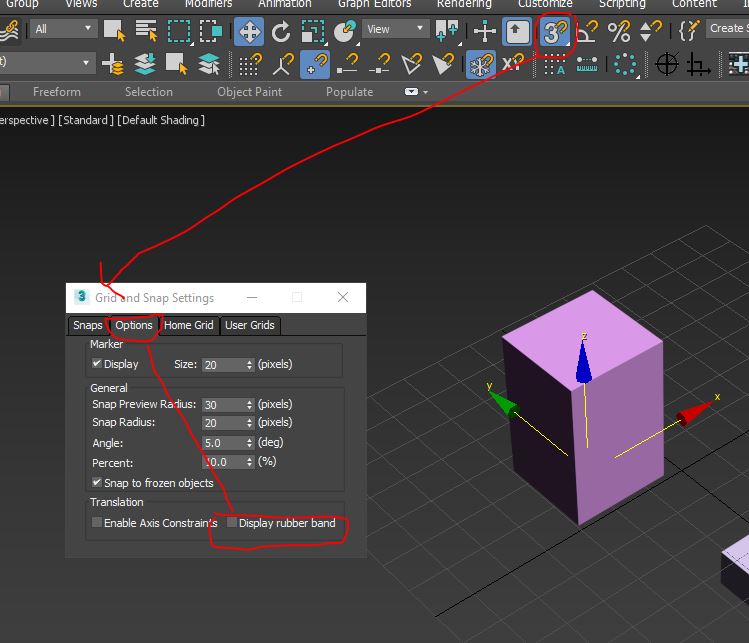749x643 pixels.
Task: Adjust the Angle spinner arrows
Action: [249, 443]
